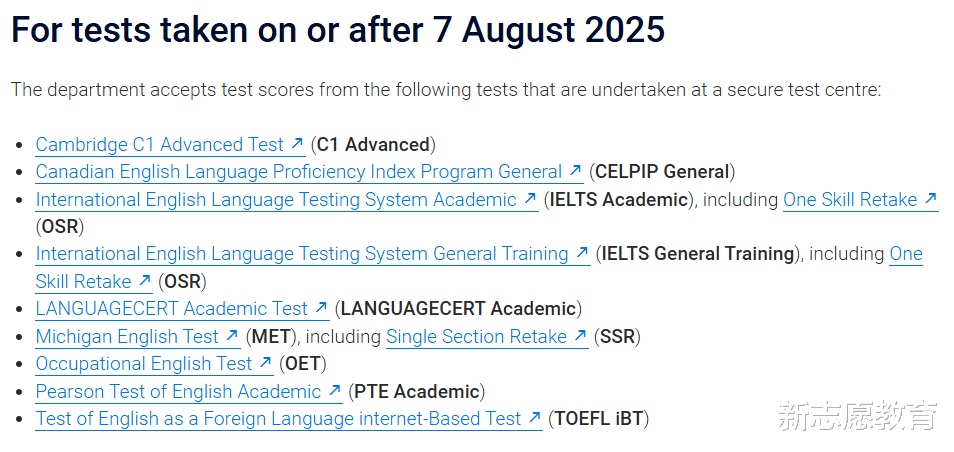Click external-link arrow after Single Section Retake

[580, 337]
